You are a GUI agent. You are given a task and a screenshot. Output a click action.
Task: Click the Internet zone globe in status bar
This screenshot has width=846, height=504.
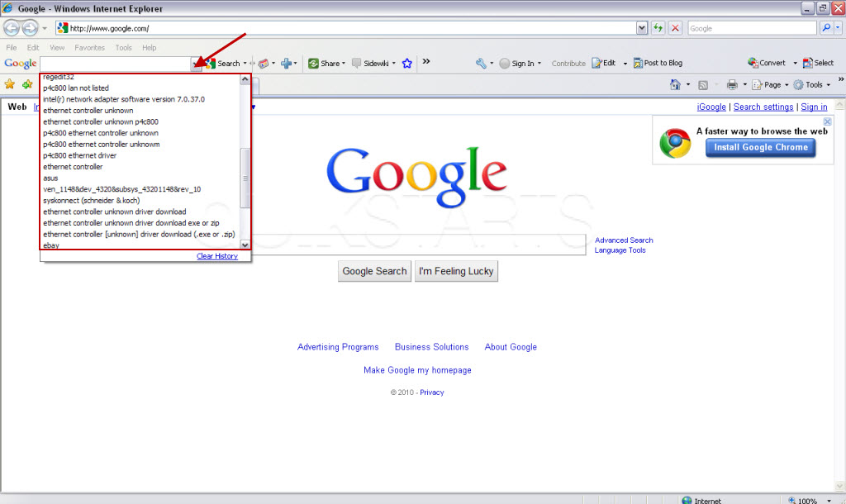point(687,500)
